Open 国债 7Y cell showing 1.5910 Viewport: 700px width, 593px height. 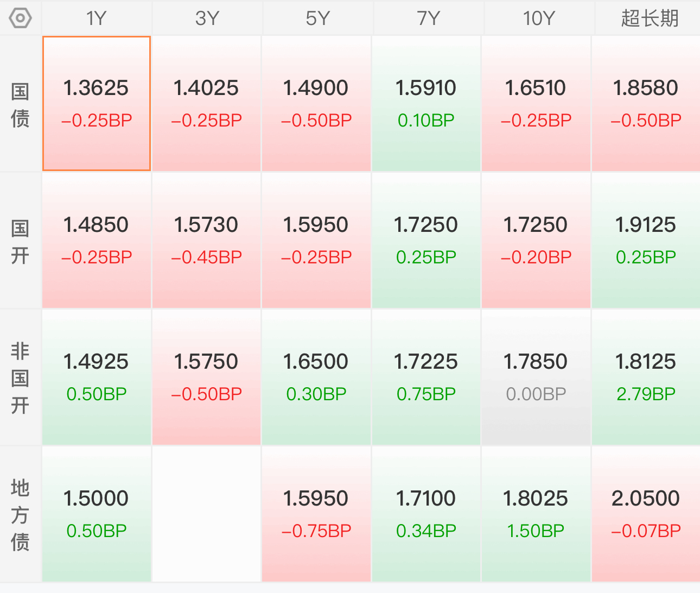pyautogui.click(x=426, y=104)
